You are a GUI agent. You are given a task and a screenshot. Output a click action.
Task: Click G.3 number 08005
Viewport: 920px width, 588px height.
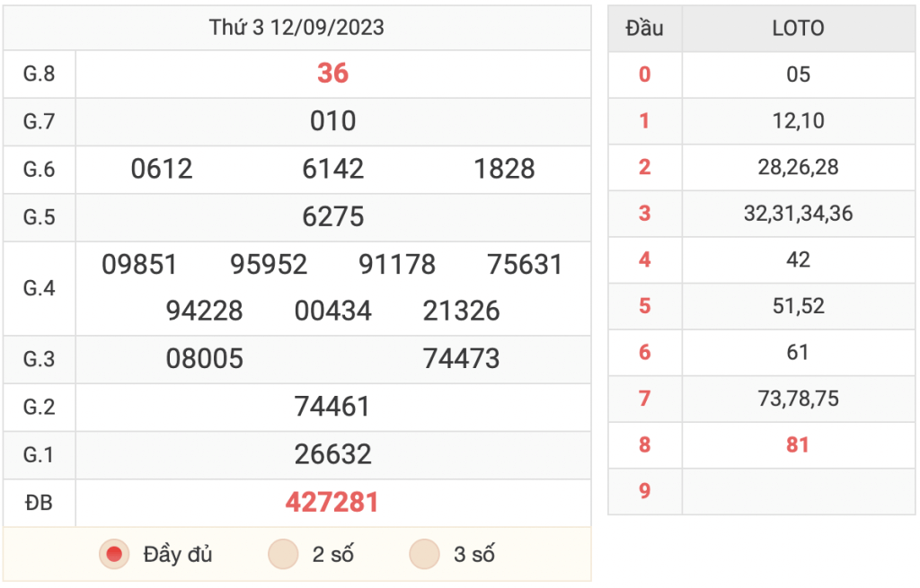tap(204, 359)
